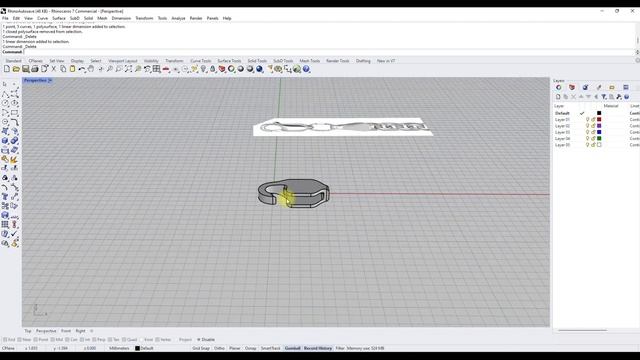Toggle Gumball in the status bar

tap(292, 348)
